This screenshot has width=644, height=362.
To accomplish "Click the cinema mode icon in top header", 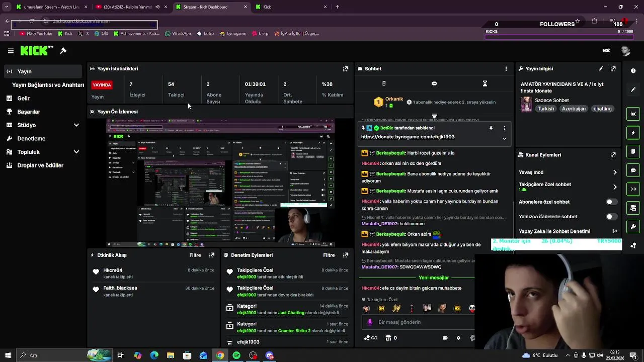I will (606, 51).
